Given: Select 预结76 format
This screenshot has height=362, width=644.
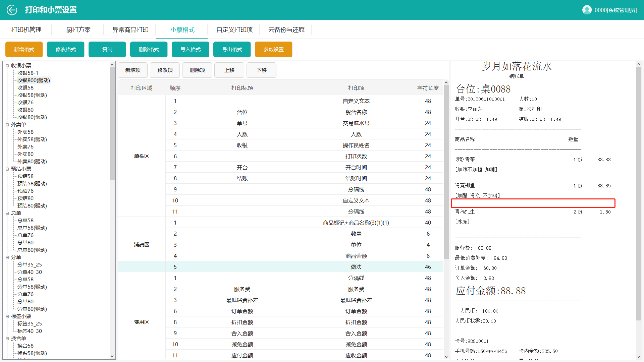Looking at the screenshot, I should [x=25, y=191].
